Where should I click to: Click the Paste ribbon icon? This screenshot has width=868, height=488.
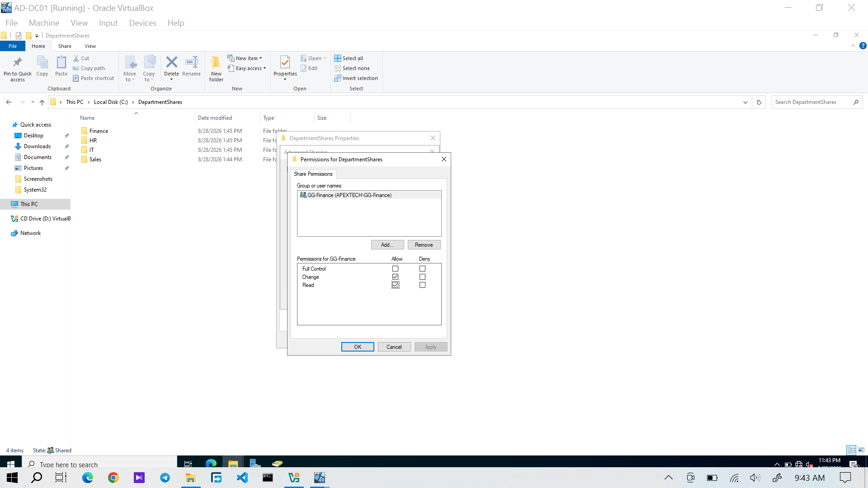click(x=61, y=62)
